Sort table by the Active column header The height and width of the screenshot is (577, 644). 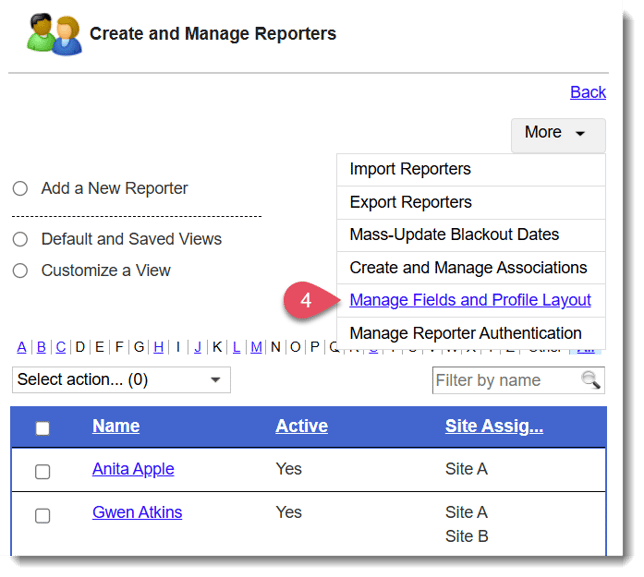point(301,426)
